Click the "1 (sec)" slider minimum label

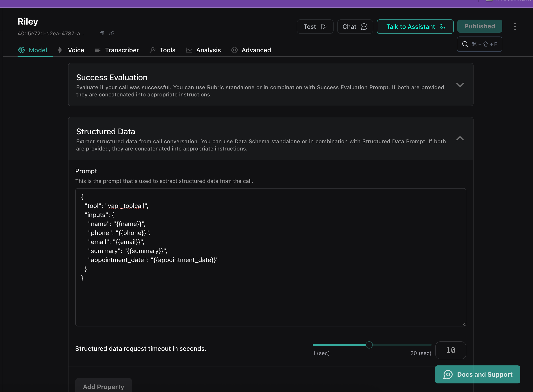321,353
